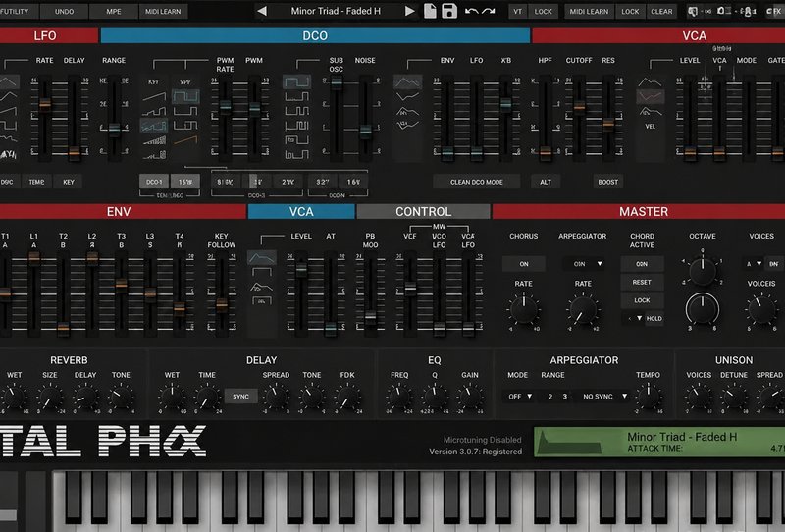Screen dimensions: 785x532
Task: Click the green preset display panel
Action: [659, 442]
